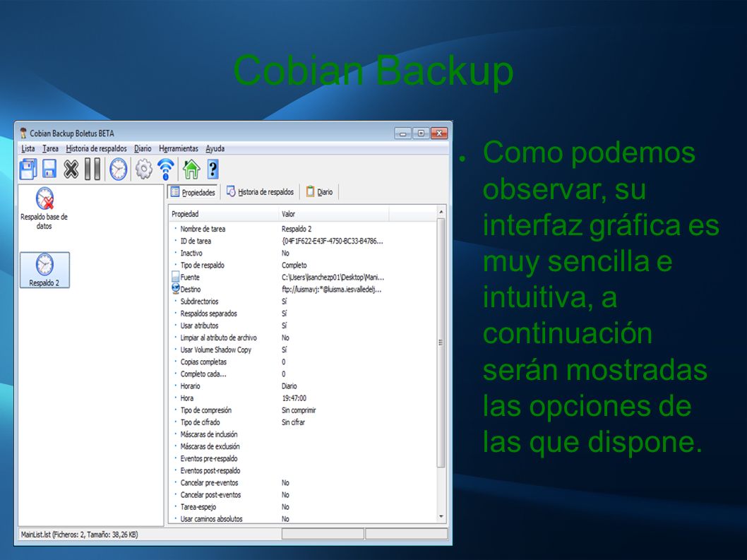Open help with the question mark icon

(x=213, y=169)
